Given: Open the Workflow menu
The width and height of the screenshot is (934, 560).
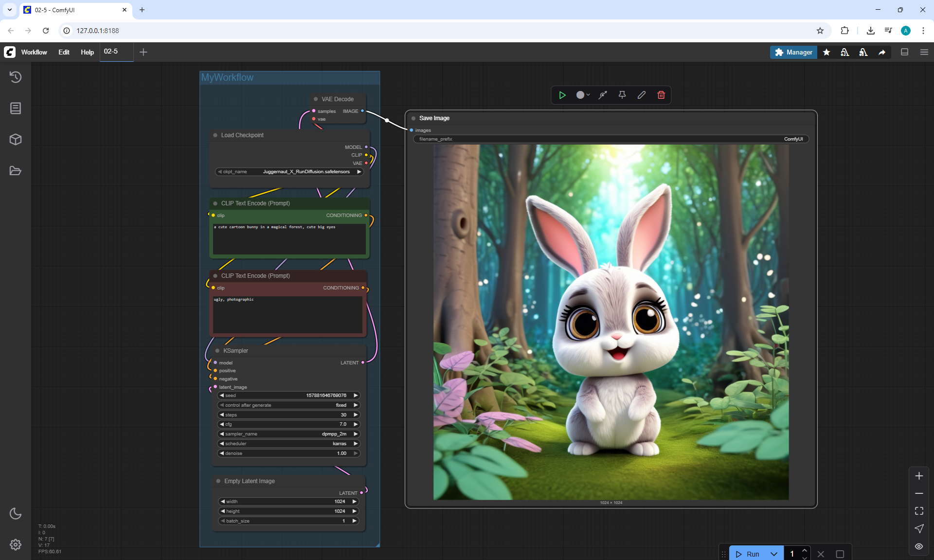Looking at the screenshot, I should 34,52.
